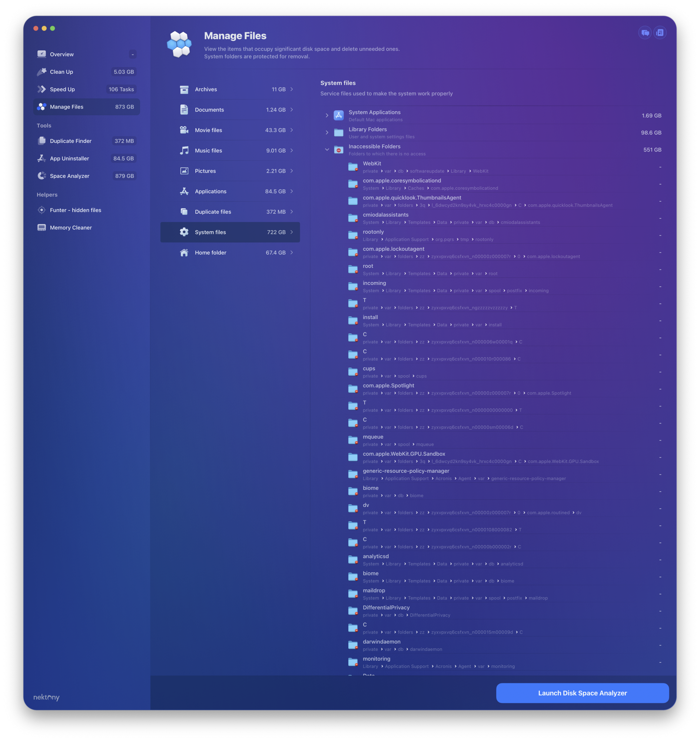Launch Disk Space Analyzer

(x=583, y=693)
